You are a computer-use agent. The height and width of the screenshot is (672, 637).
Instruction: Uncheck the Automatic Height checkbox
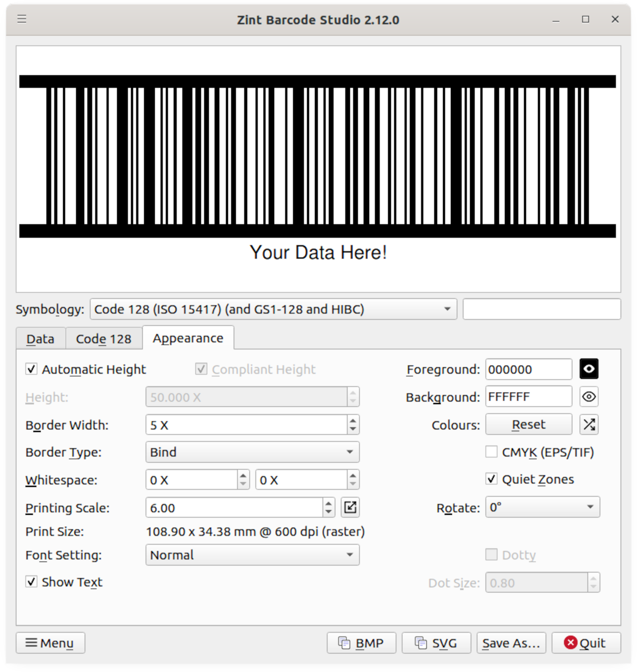point(31,369)
